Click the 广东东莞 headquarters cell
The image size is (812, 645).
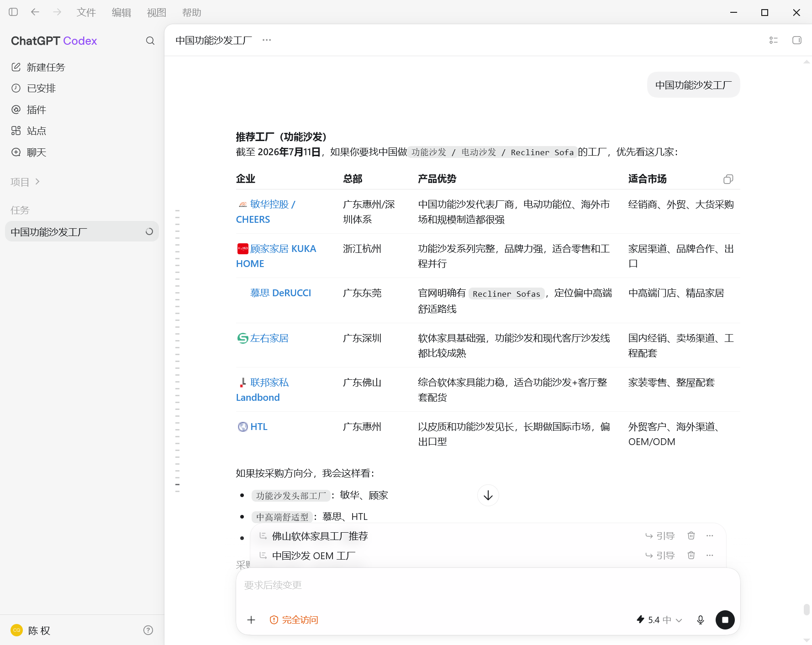(362, 293)
